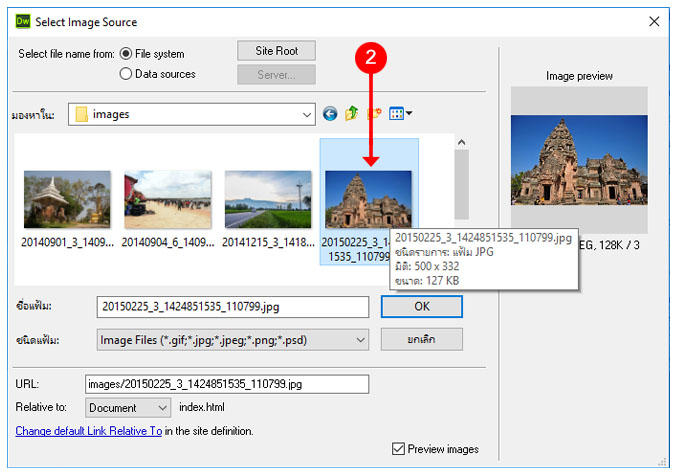Select the File system radio button
This screenshot has width=676, height=475.
126,54
